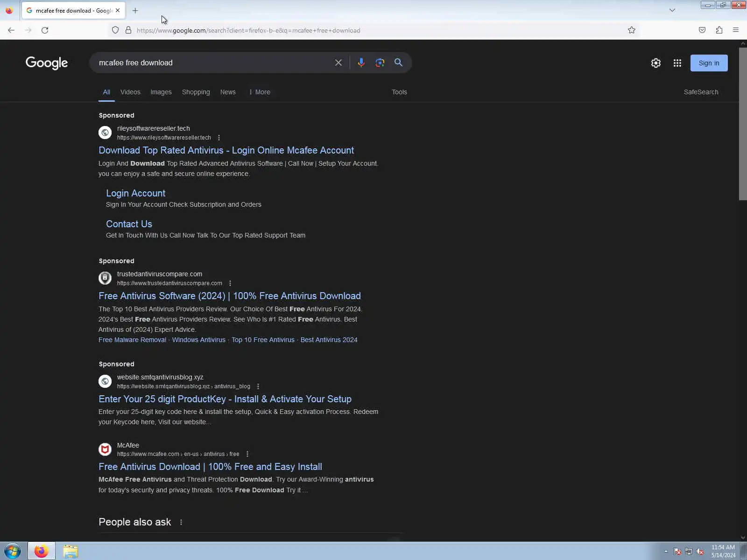Clear the search box text
This screenshot has height=560, width=747.
point(338,63)
